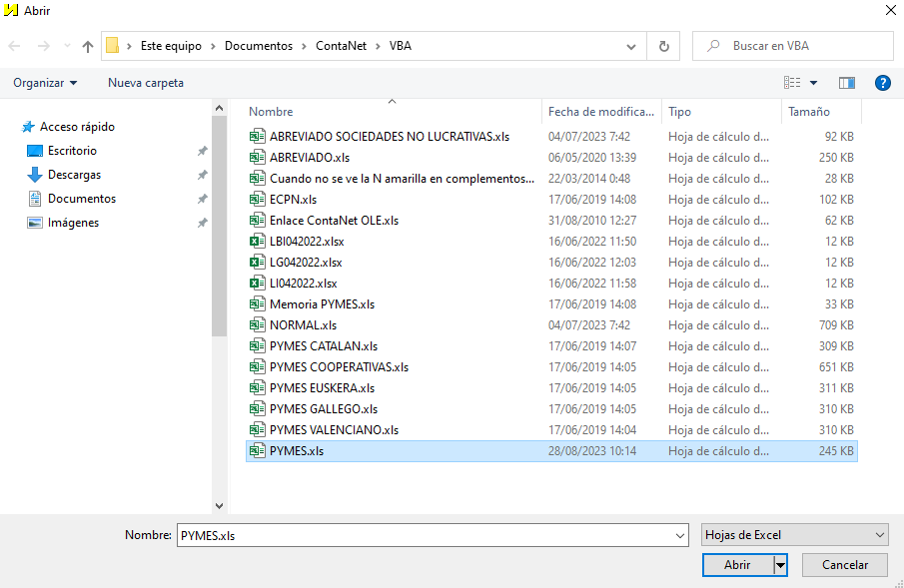Sort files by Nombre column

(x=271, y=112)
